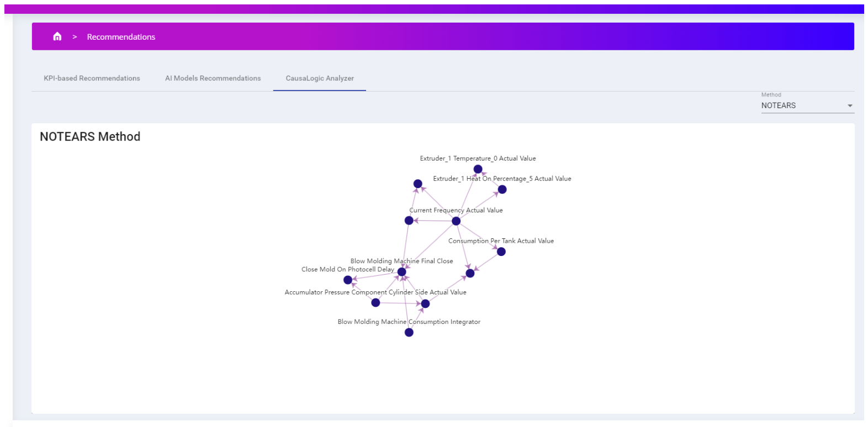Click the NOTEARS value in Method field

[778, 105]
